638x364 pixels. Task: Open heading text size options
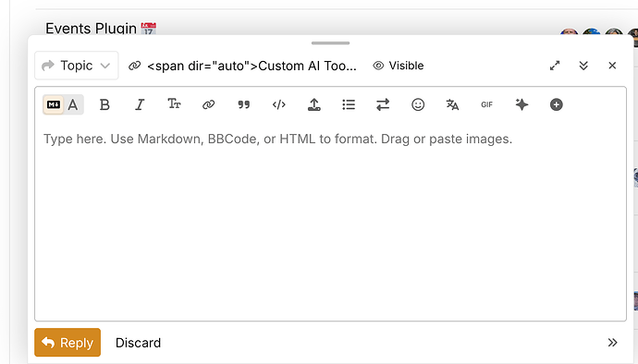174,104
